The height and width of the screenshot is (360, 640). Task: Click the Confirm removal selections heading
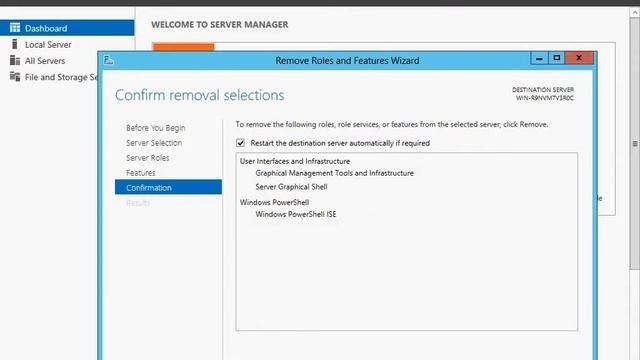point(200,95)
